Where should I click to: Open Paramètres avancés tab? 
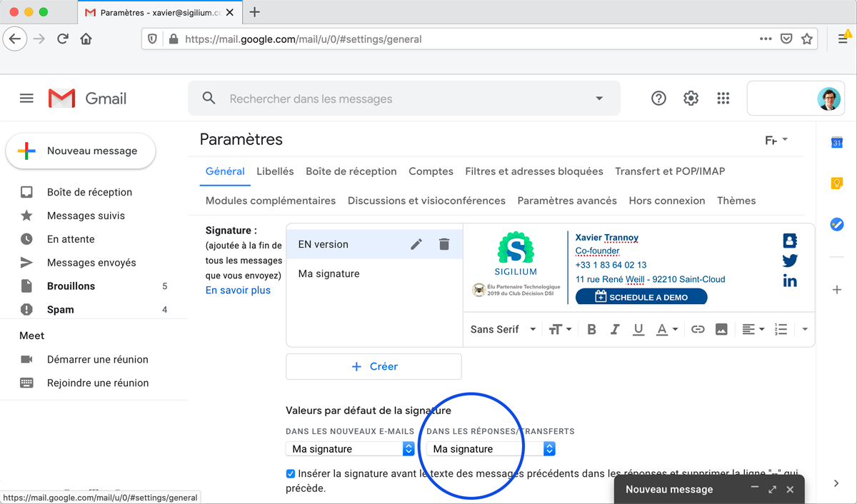click(567, 201)
